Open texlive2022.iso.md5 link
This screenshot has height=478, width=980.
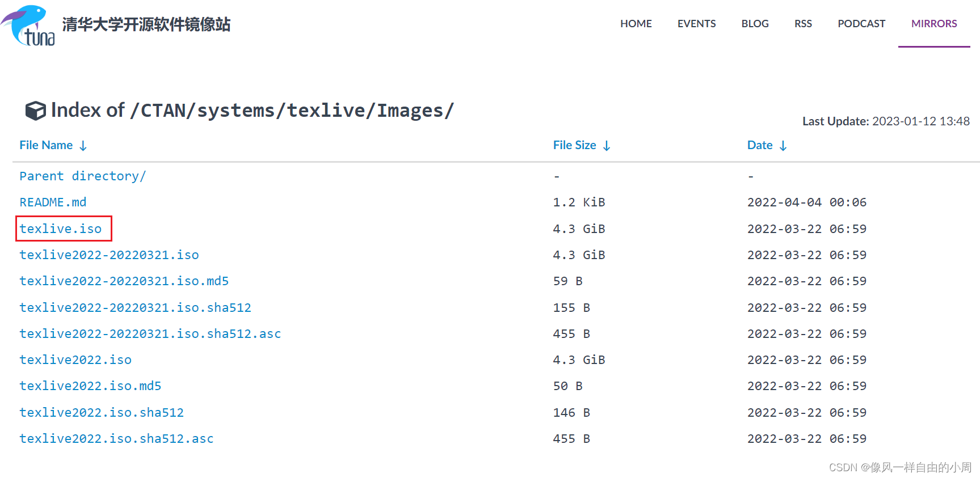click(x=90, y=386)
